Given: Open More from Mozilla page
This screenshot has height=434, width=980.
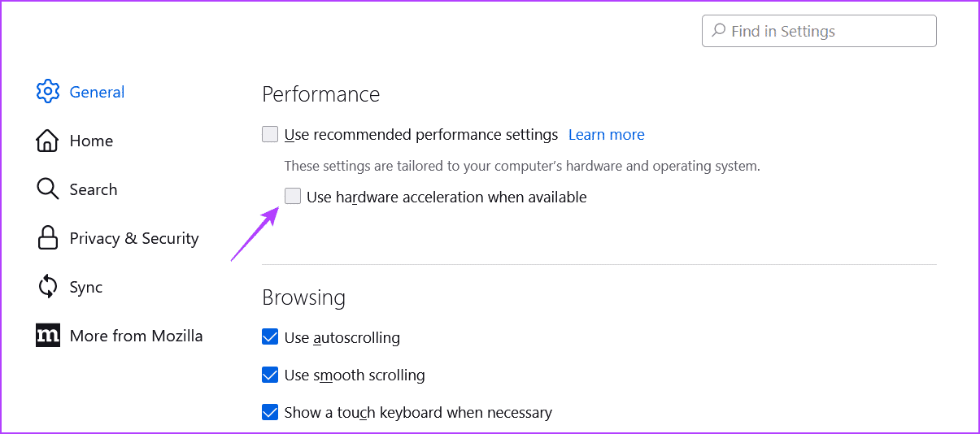Looking at the screenshot, I should tap(136, 336).
